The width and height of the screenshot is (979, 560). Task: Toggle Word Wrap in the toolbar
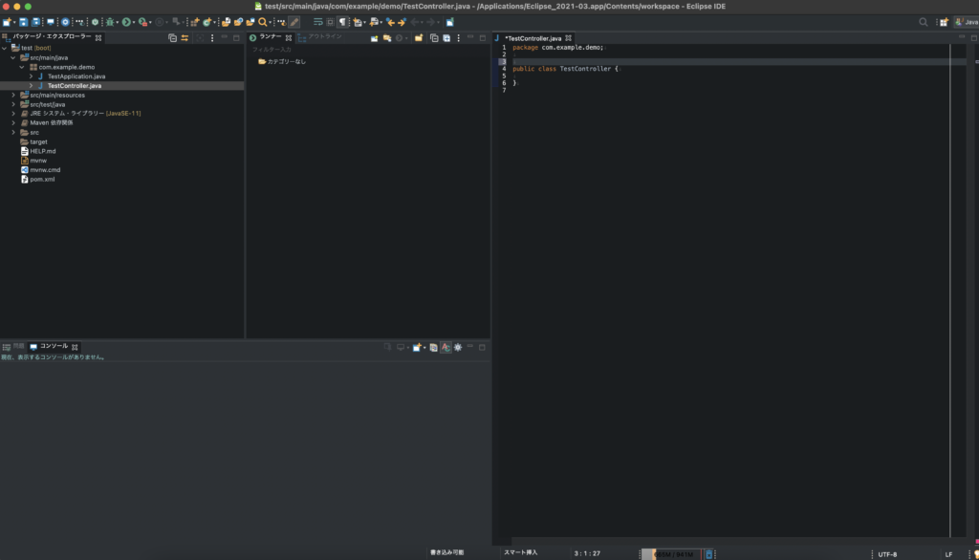[317, 22]
